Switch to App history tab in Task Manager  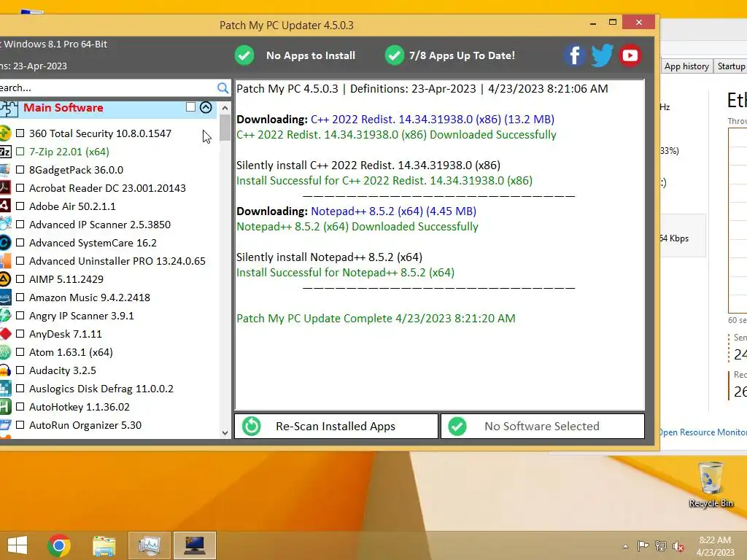(x=686, y=66)
